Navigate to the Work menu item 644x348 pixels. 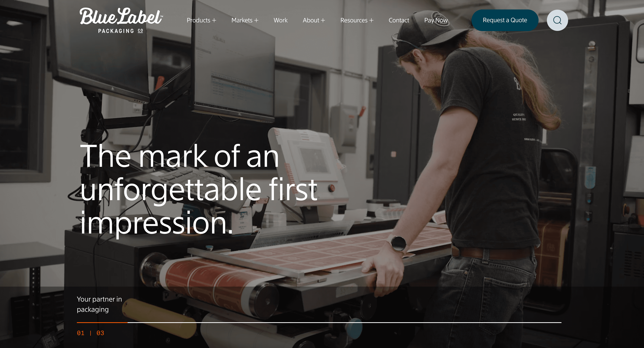tap(280, 20)
